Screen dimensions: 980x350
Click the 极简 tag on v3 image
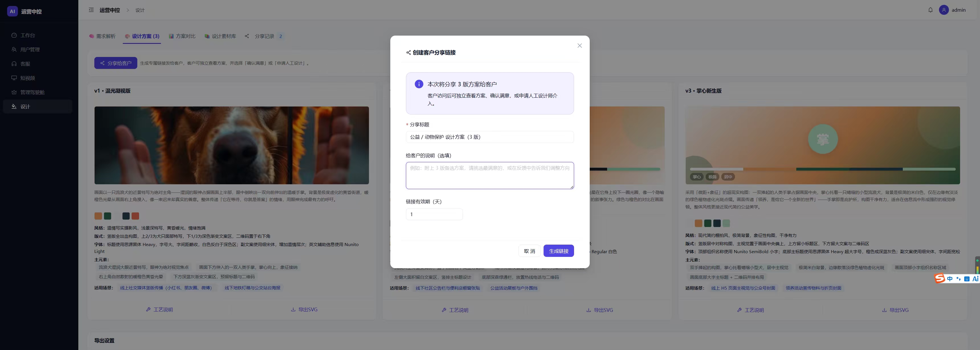pos(712,177)
